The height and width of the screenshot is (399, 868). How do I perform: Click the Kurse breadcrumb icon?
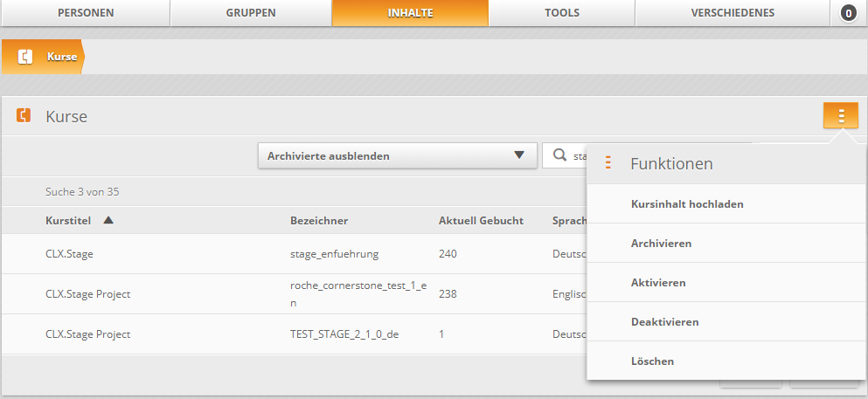pos(26,58)
